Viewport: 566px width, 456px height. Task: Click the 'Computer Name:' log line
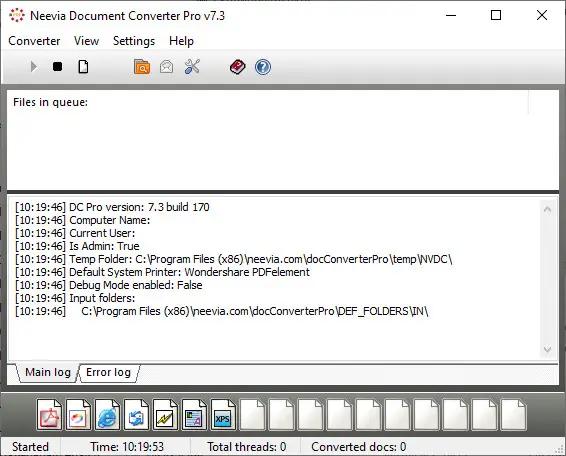82,220
